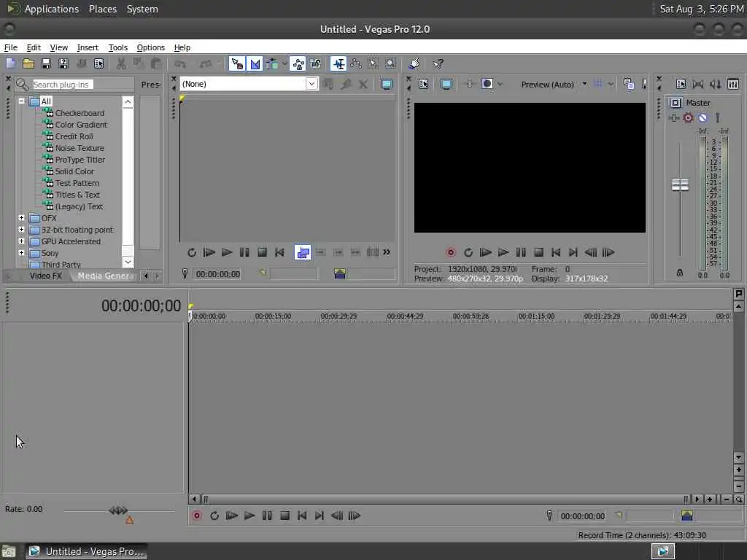Viewport: 747px width, 560px height.
Task: Expand the Sony folder
Action: 21,253
